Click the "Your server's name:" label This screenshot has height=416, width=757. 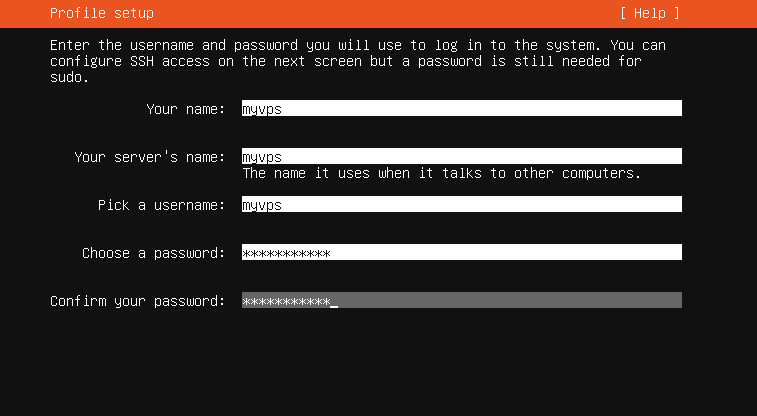[150, 157]
